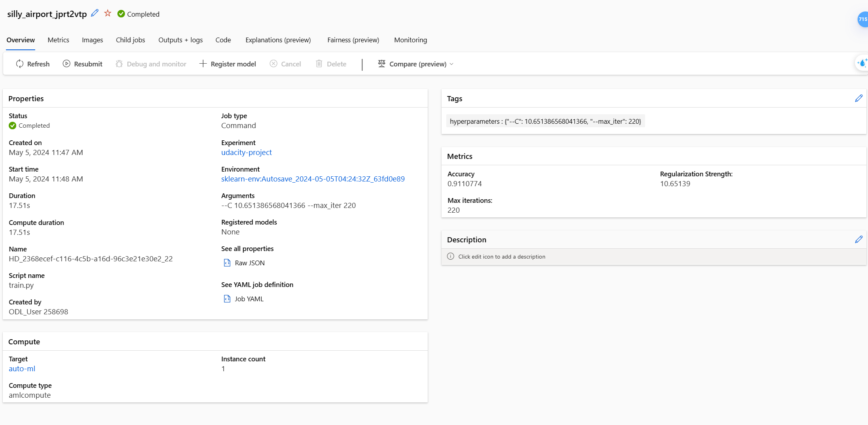Click the Refresh button
Image resolution: width=868 pixels, height=425 pixels.
click(x=33, y=64)
